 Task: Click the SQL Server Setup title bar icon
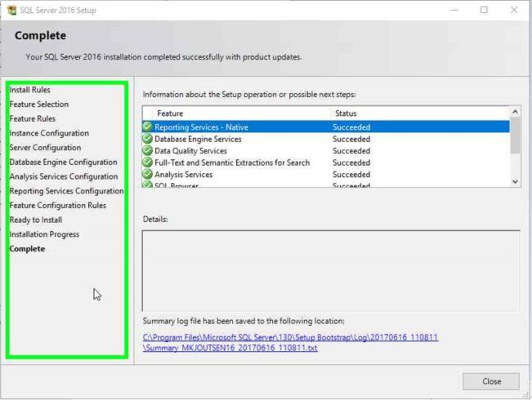11,10
